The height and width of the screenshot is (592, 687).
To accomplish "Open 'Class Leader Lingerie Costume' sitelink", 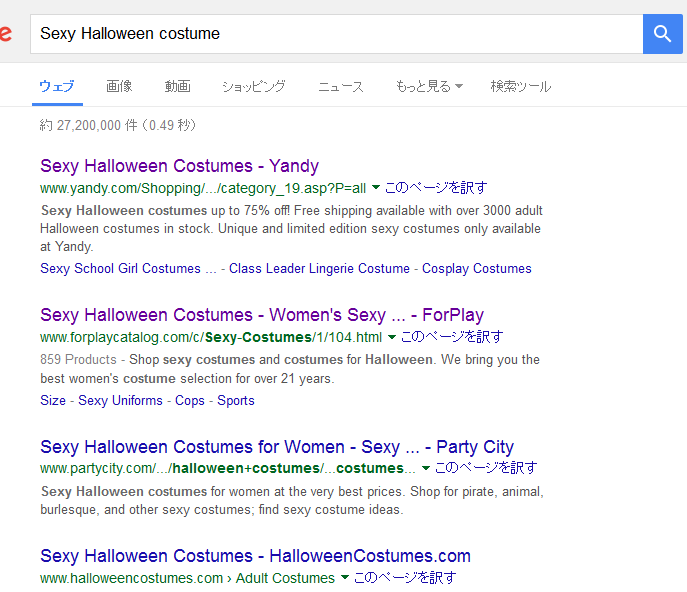I will coord(319,268).
